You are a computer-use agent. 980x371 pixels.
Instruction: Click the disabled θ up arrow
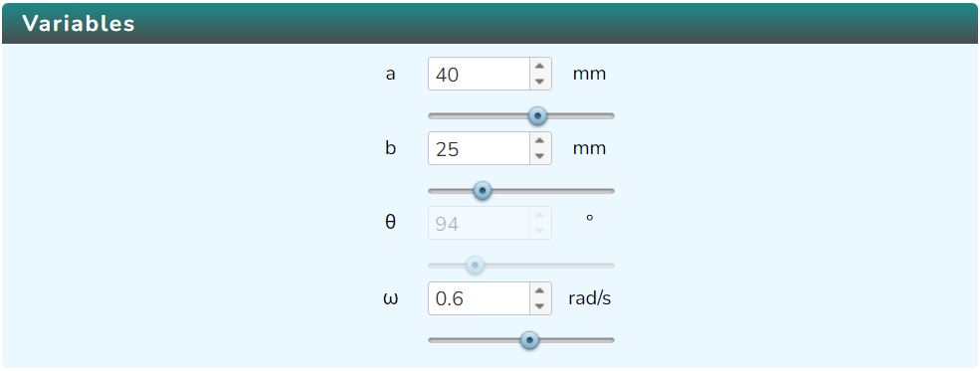[540, 216]
